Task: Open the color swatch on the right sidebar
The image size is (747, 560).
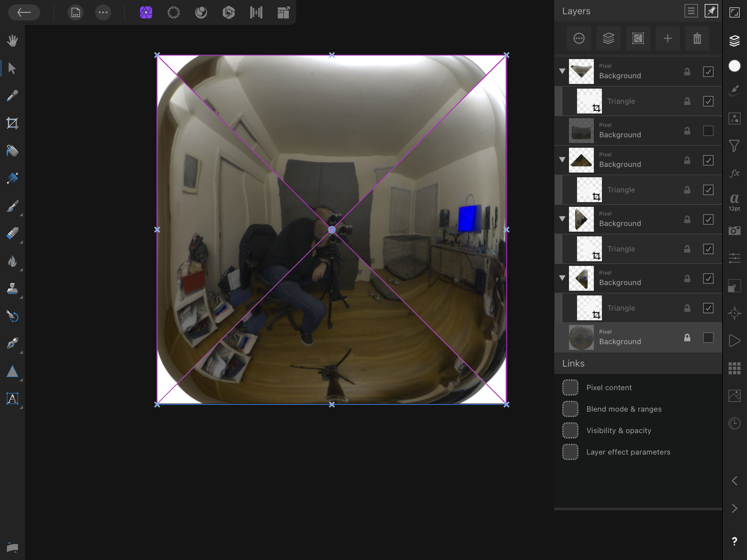Action: click(x=735, y=66)
